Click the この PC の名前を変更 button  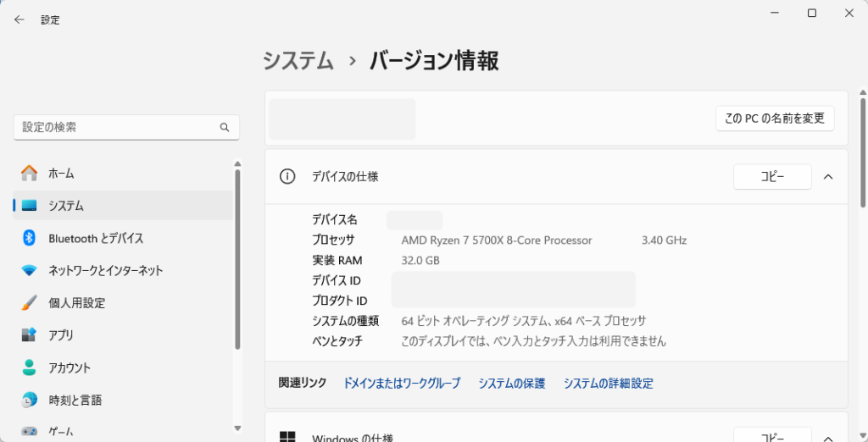775,118
